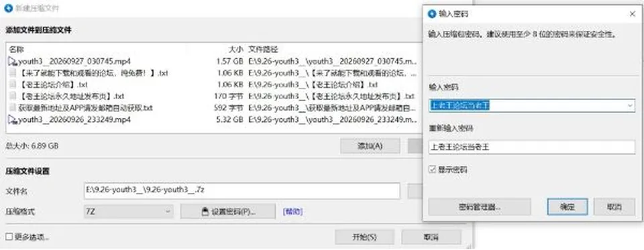Click the 添加(A) button
This screenshot has height=250, width=644.
pos(370,145)
